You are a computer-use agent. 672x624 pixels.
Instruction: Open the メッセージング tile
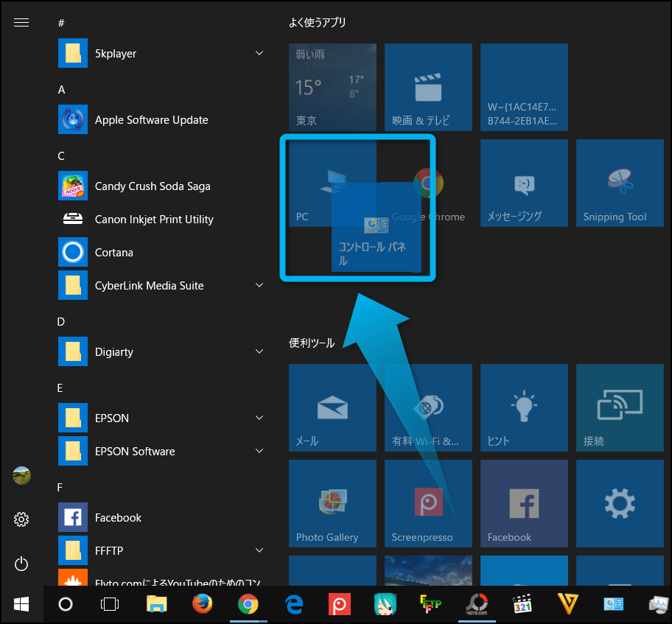coord(523,183)
